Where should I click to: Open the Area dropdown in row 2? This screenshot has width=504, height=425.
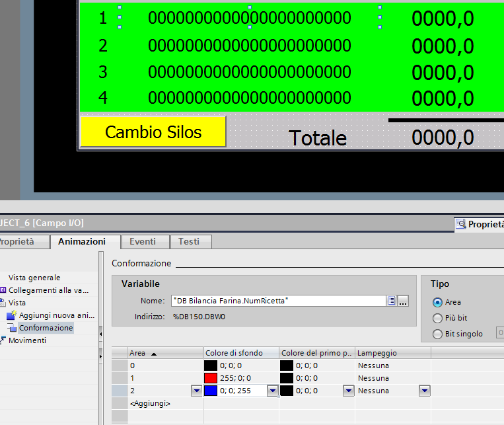click(x=196, y=391)
